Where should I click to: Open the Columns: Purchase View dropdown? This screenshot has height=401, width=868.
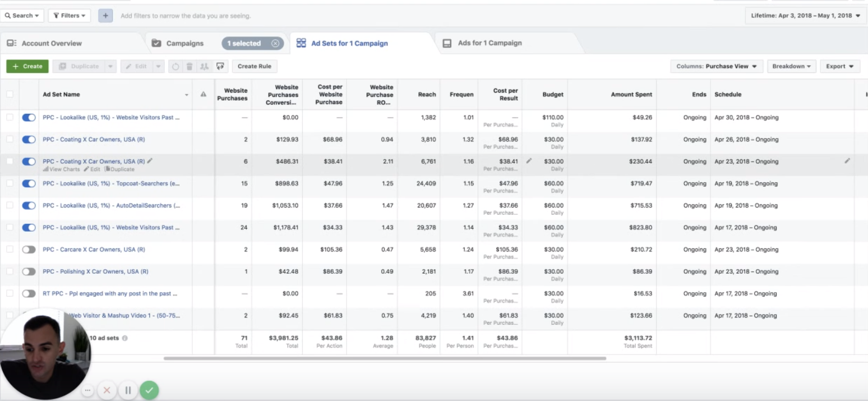pyautogui.click(x=716, y=66)
